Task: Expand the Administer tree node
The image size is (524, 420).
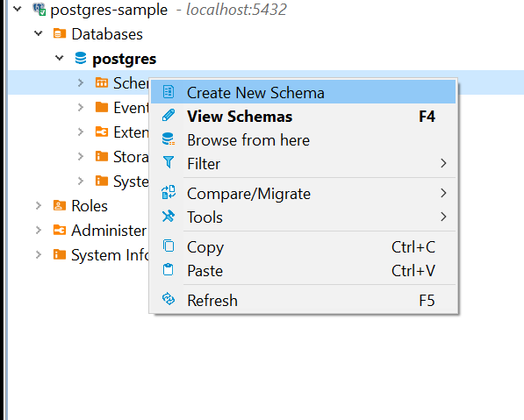Action: tap(39, 230)
